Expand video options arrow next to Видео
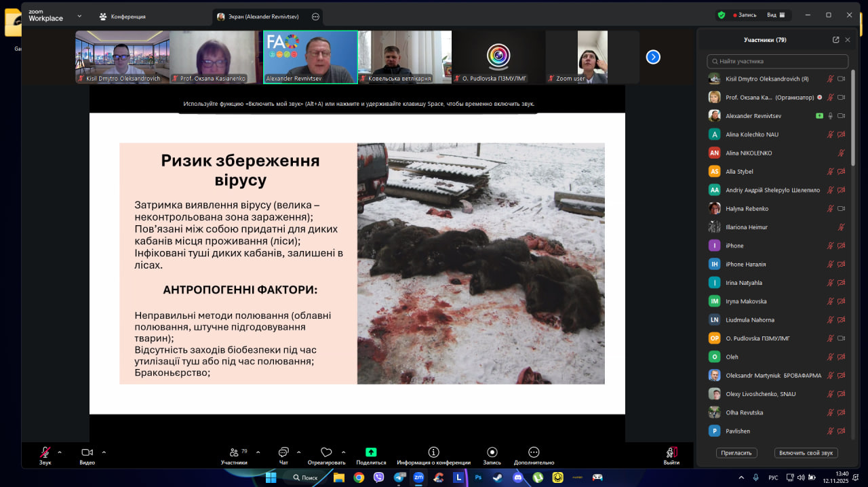This screenshot has width=868, height=487. click(104, 452)
